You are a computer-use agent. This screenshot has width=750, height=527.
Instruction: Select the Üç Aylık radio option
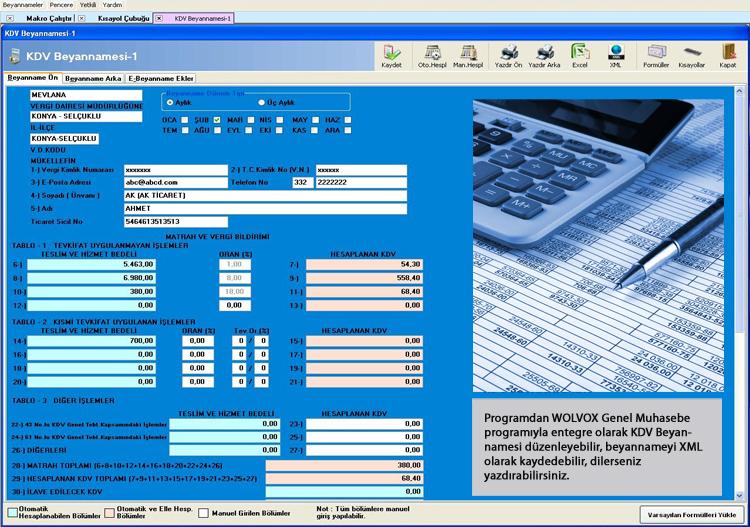(x=262, y=102)
